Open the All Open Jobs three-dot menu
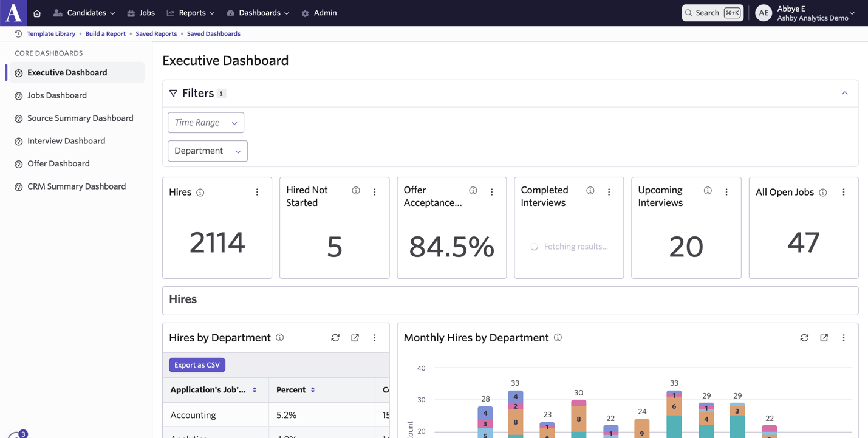Screen dimensions: 868x438 [x=844, y=192]
